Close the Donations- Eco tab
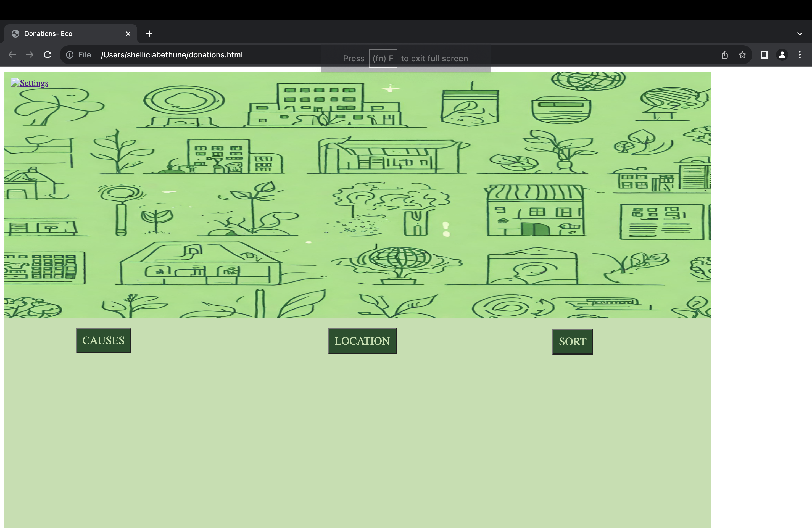The height and width of the screenshot is (528, 812). [x=128, y=34]
